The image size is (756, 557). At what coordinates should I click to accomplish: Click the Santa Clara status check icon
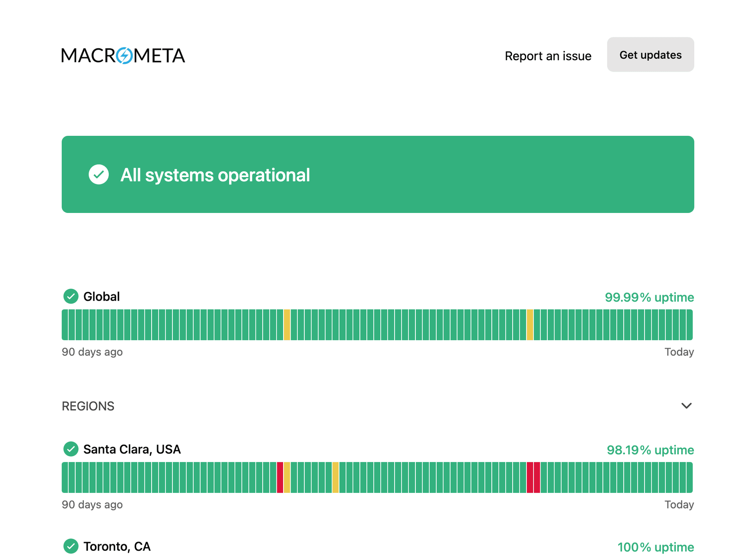71,449
